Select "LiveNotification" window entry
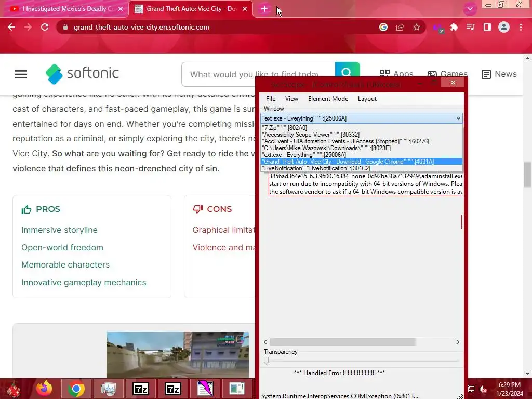This screenshot has width=532, height=399. [x=362, y=168]
